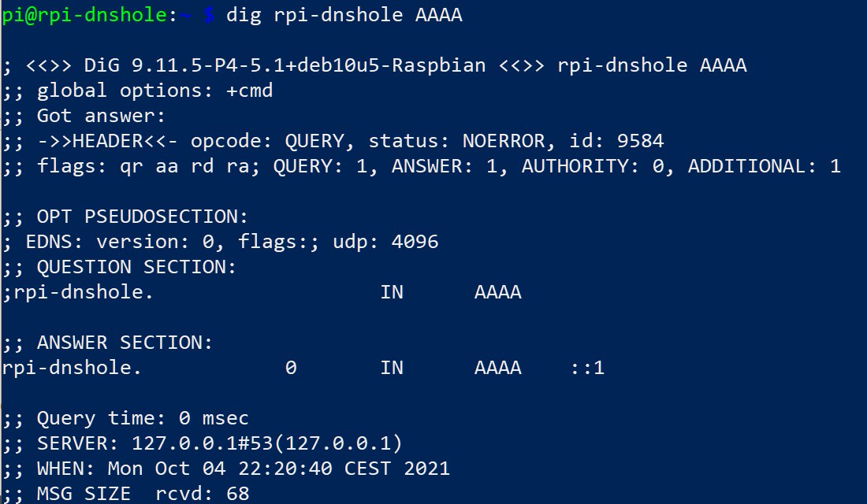Click the green pi@rpi-dnshole prompt text
The image size is (867, 504).
pyautogui.click(x=84, y=15)
